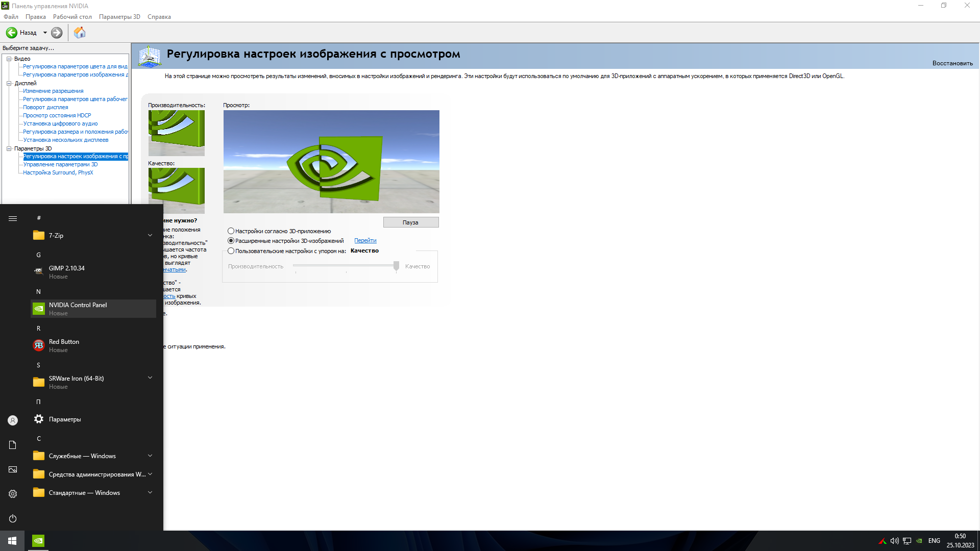Open 'Регулировка параметров цвета для видео'
This screenshot has width=980, height=551.
point(75,66)
